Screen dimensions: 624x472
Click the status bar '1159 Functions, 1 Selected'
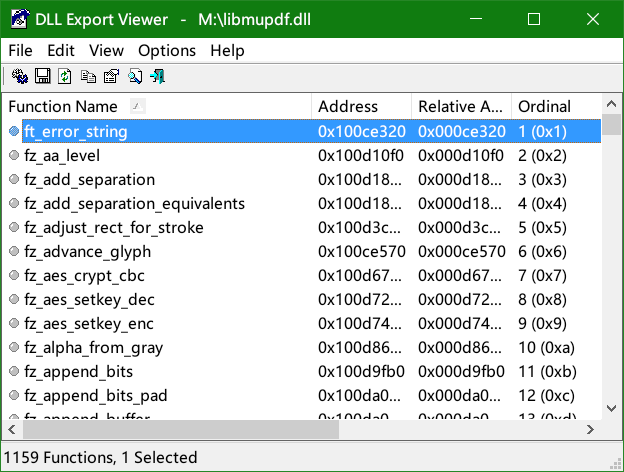(100, 457)
